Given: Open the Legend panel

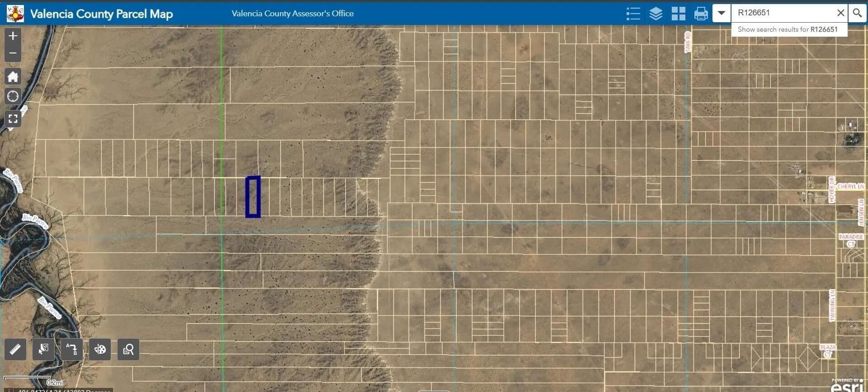Looking at the screenshot, I should pos(633,14).
